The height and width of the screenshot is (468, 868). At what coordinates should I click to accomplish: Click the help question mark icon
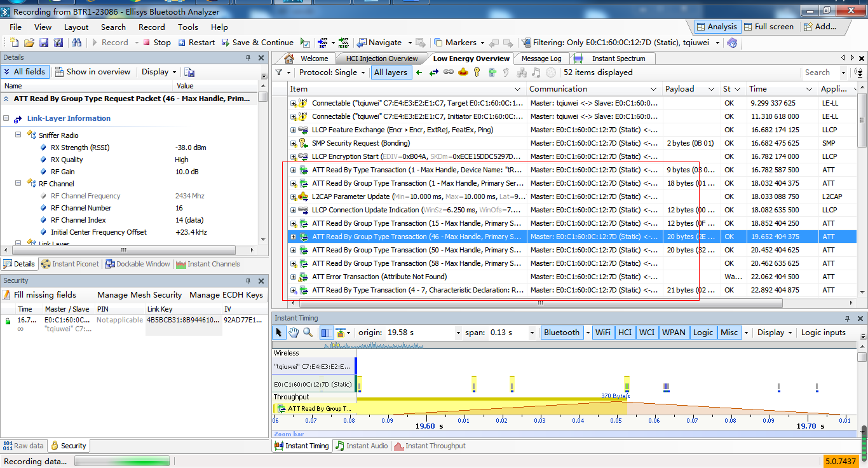click(x=732, y=43)
